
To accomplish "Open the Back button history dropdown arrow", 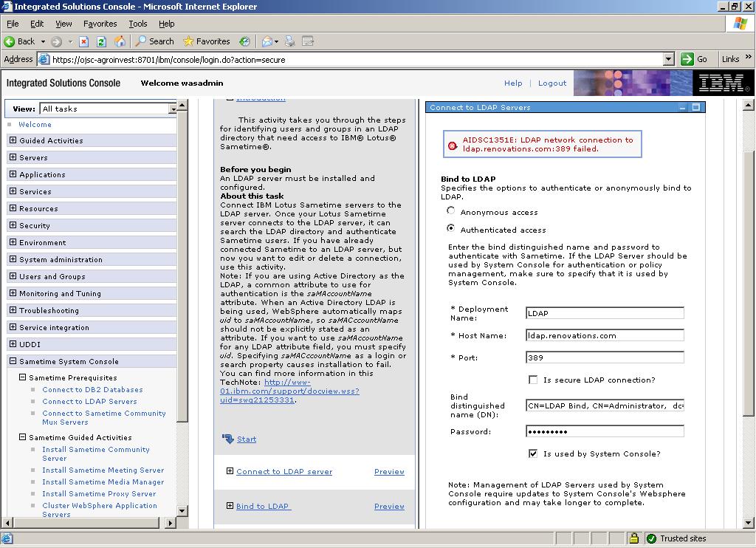I will tap(43, 41).
